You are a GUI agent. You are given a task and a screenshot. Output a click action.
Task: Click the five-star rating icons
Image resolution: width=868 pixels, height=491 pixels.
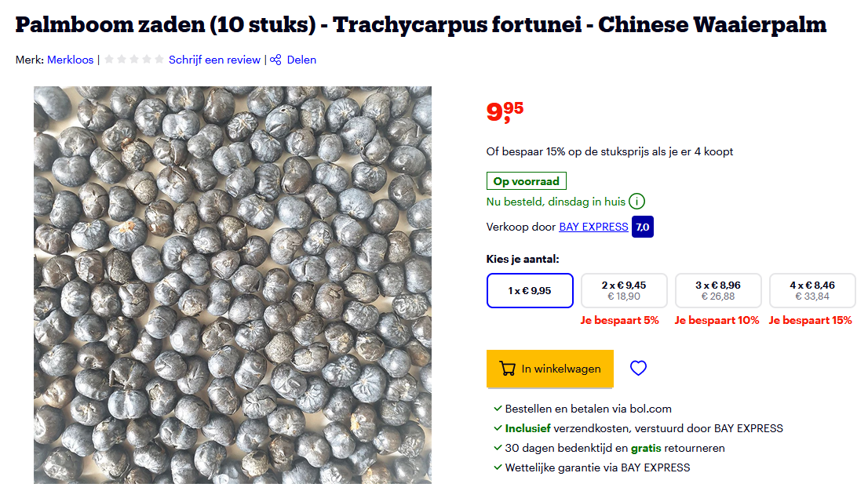click(134, 60)
